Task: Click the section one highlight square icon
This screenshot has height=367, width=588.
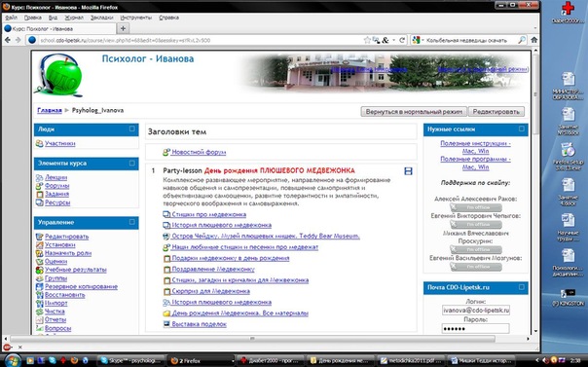Action: pyautogui.click(x=408, y=171)
